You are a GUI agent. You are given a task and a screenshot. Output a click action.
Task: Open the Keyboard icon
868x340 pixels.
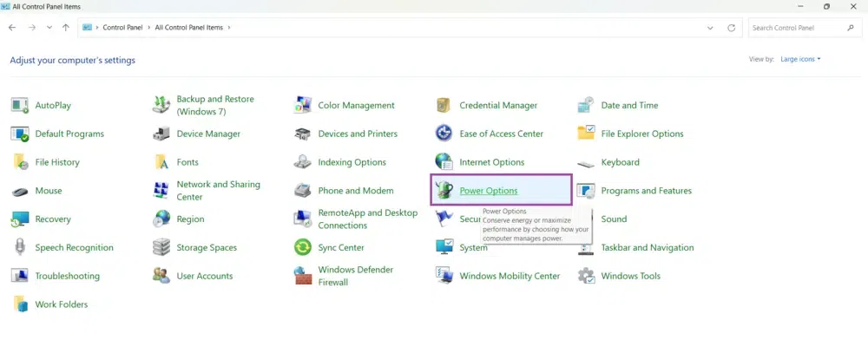586,164
